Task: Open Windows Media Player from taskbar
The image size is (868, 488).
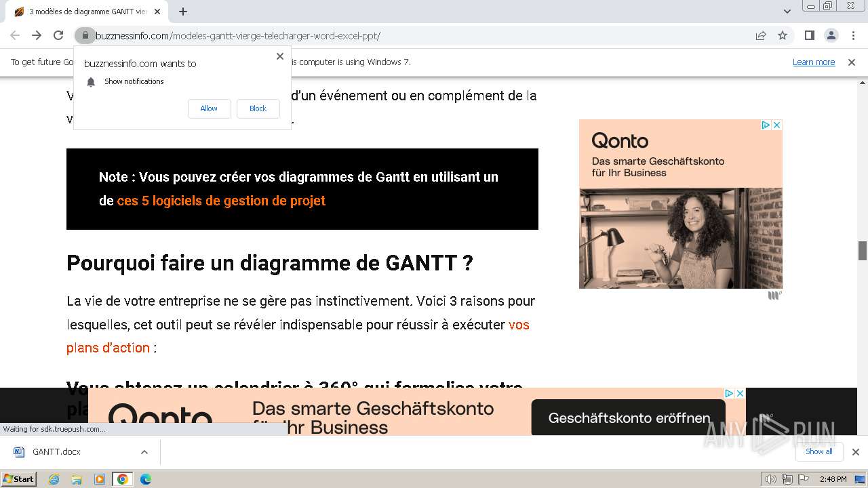Action: 100,479
